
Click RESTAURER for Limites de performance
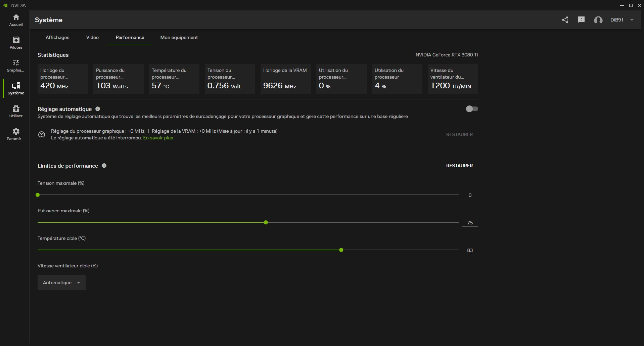[x=459, y=166]
